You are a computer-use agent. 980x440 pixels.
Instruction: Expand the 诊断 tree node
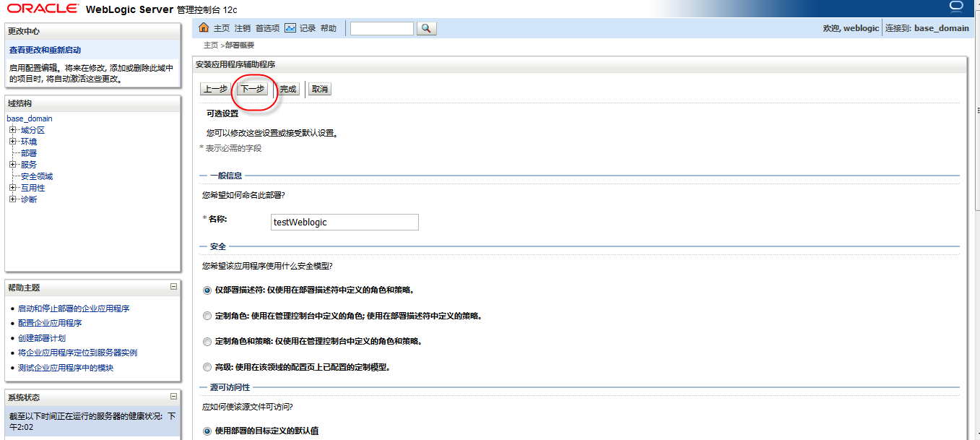[13, 199]
